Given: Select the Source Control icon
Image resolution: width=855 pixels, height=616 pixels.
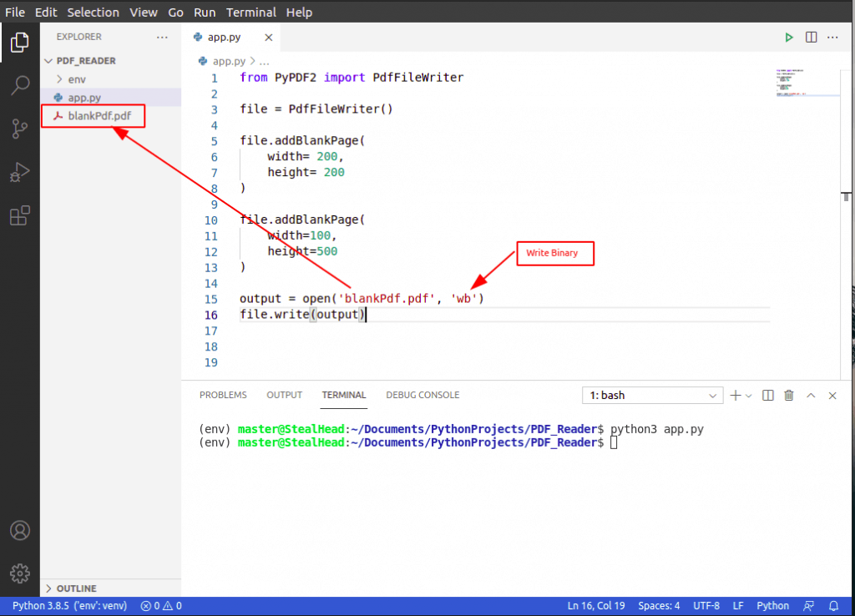Looking at the screenshot, I should pyautogui.click(x=19, y=129).
